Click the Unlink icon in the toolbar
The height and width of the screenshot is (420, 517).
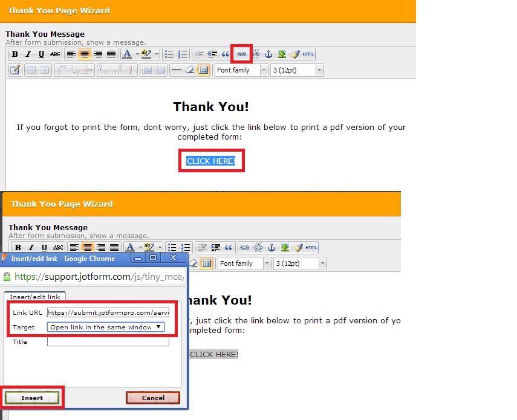click(x=255, y=54)
